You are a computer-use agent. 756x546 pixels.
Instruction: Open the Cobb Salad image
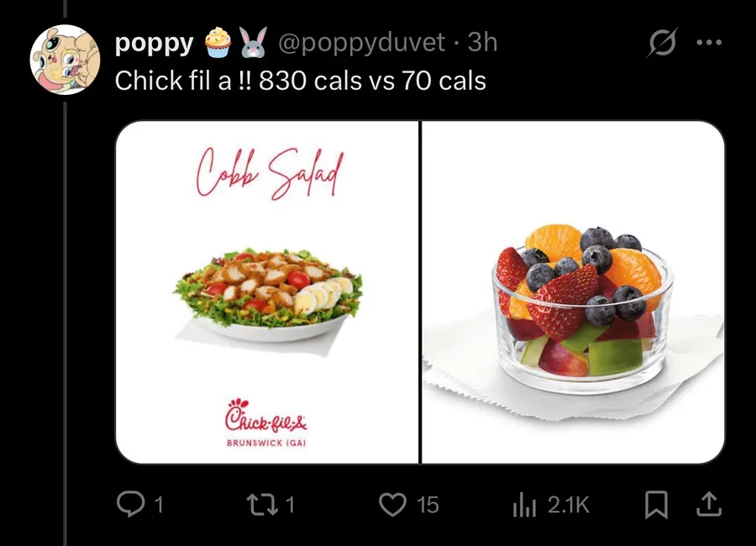point(266,292)
